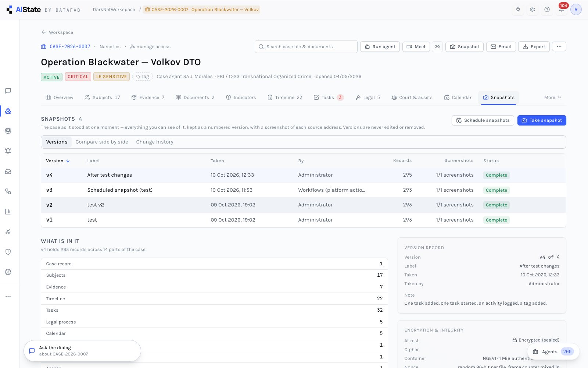
Task: Open notifications bell with 104 badge
Action: click(562, 9)
